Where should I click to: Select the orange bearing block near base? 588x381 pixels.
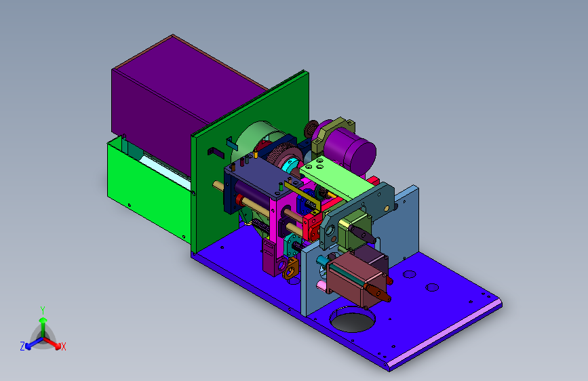[292, 268]
